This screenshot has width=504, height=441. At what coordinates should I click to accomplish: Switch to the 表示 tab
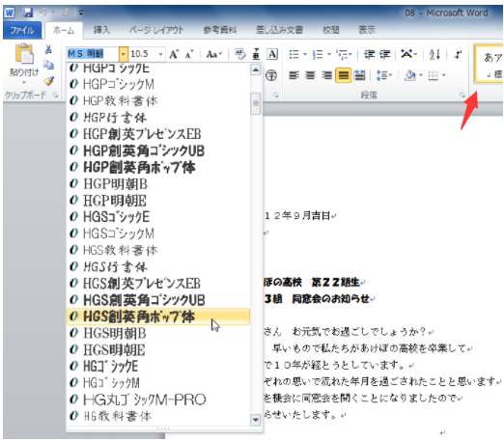tap(367, 30)
